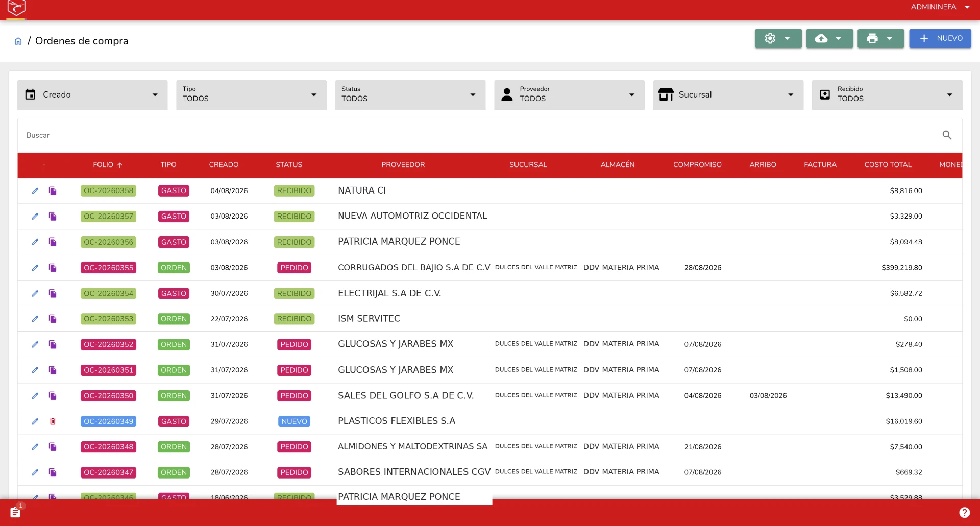Expand the Tipo filter dropdown
This screenshot has height=526, width=980.
pyautogui.click(x=251, y=94)
